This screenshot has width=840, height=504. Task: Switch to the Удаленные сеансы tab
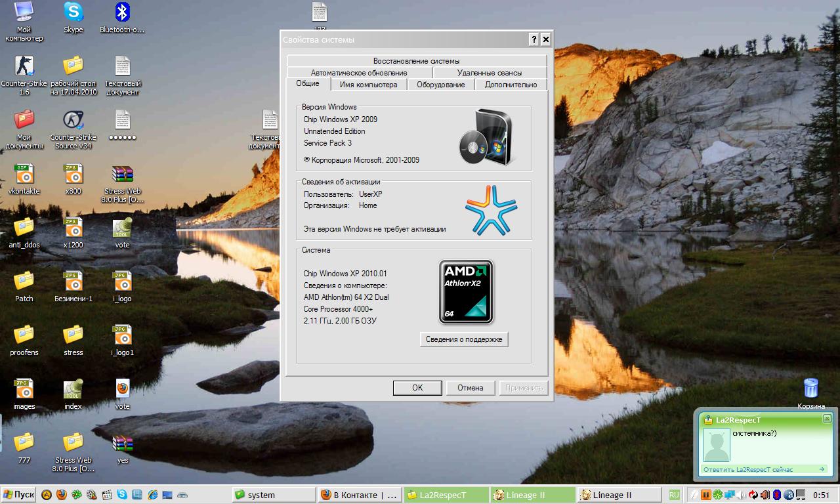coord(490,73)
